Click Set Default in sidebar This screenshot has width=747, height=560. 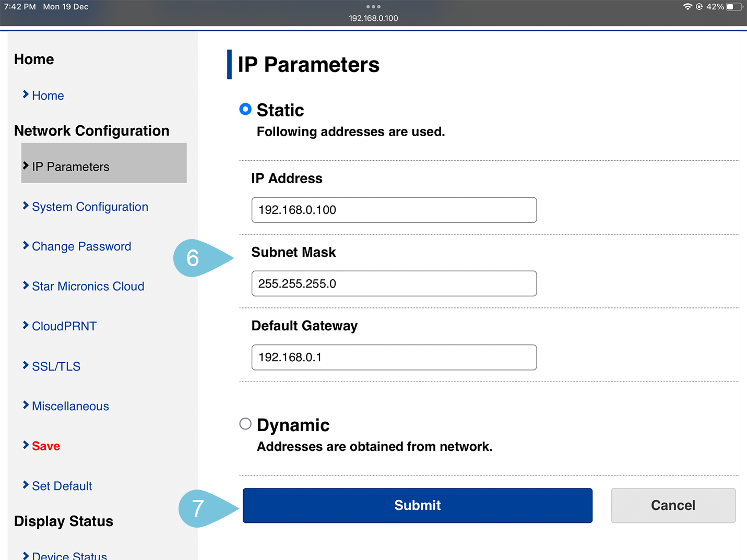[62, 486]
